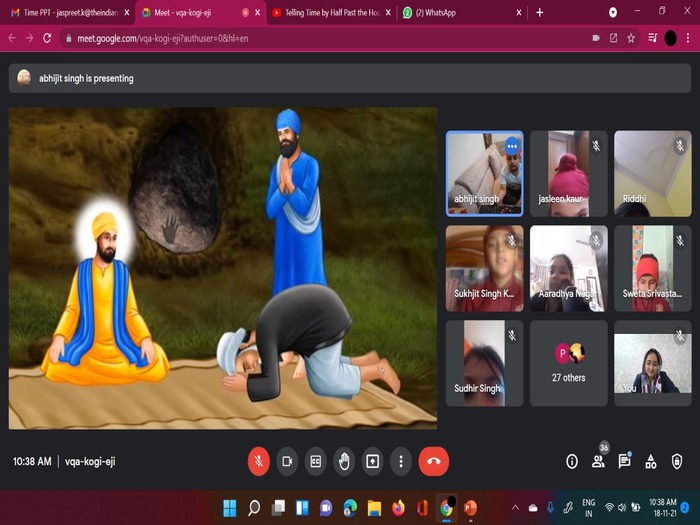Bookmark this page star icon

click(631, 38)
